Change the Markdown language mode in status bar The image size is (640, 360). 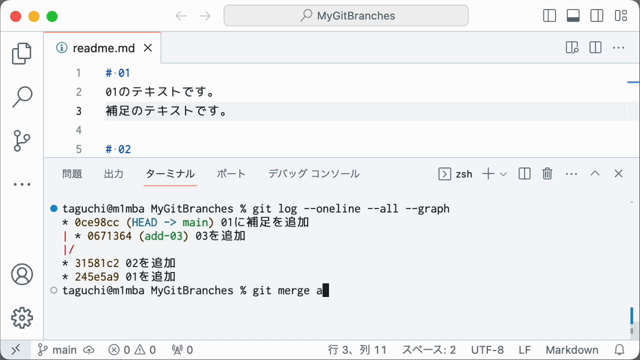(572, 350)
